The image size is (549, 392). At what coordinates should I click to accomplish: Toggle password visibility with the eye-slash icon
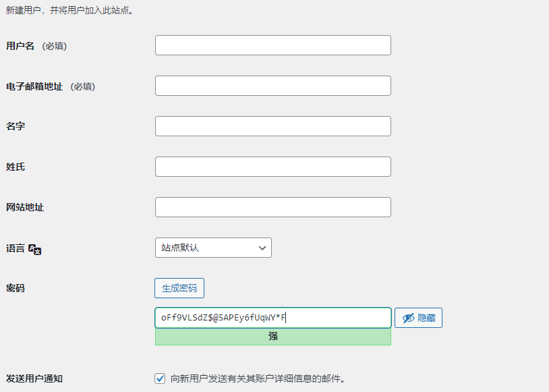[x=409, y=317]
